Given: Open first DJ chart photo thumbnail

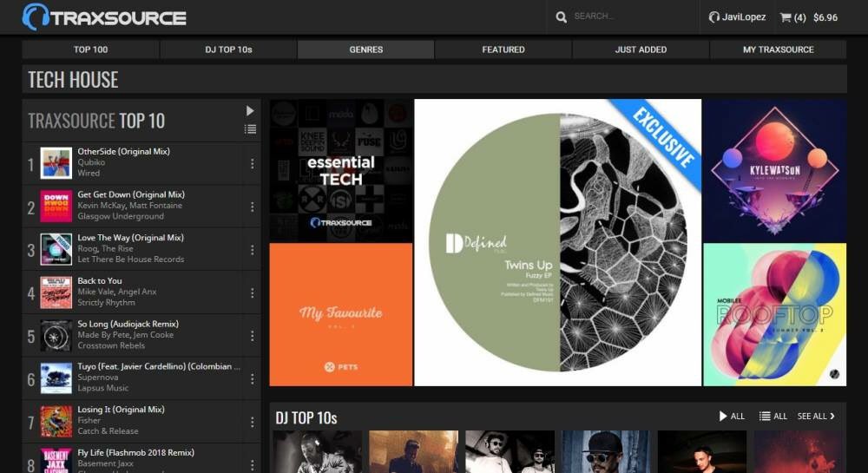Looking at the screenshot, I should [317, 452].
